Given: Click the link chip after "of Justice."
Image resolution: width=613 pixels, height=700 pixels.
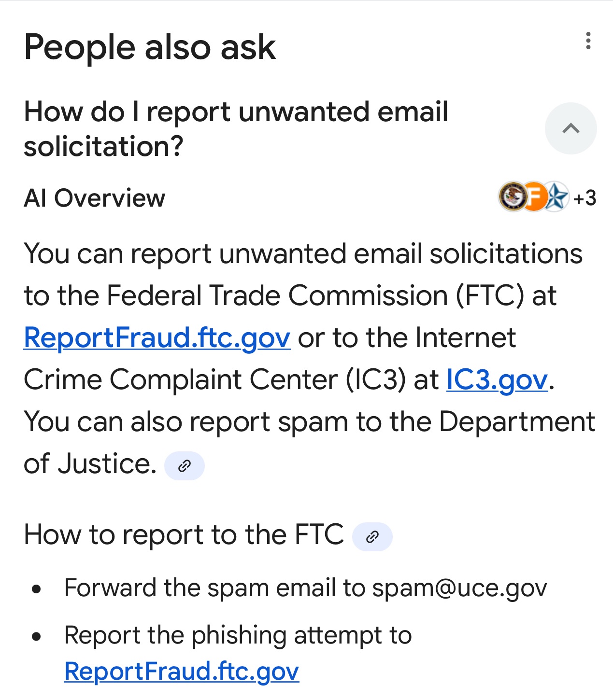Looking at the screenshot, I should point(185,466).
